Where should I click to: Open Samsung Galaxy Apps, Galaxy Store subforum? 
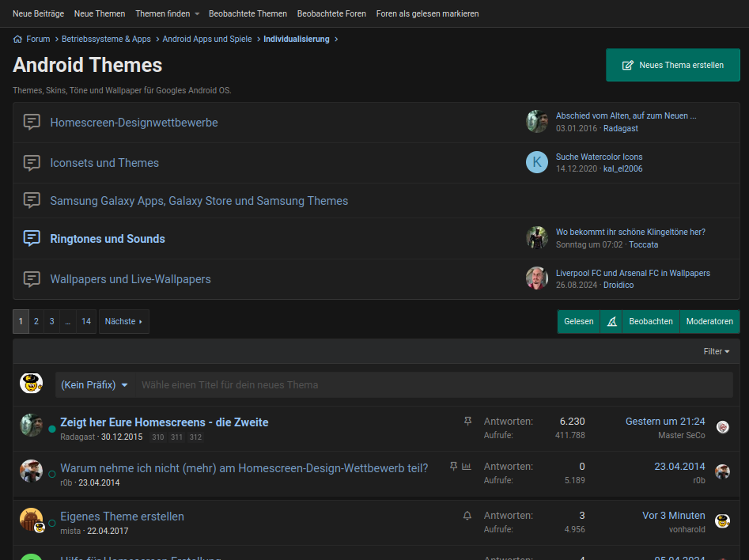click(x=199, y=201)
